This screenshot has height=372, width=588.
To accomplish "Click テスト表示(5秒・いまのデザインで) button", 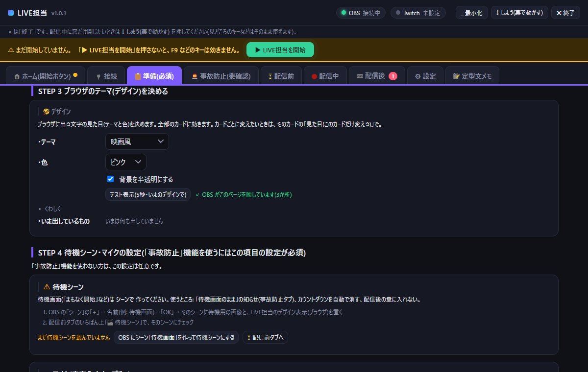I will [148, 194].
